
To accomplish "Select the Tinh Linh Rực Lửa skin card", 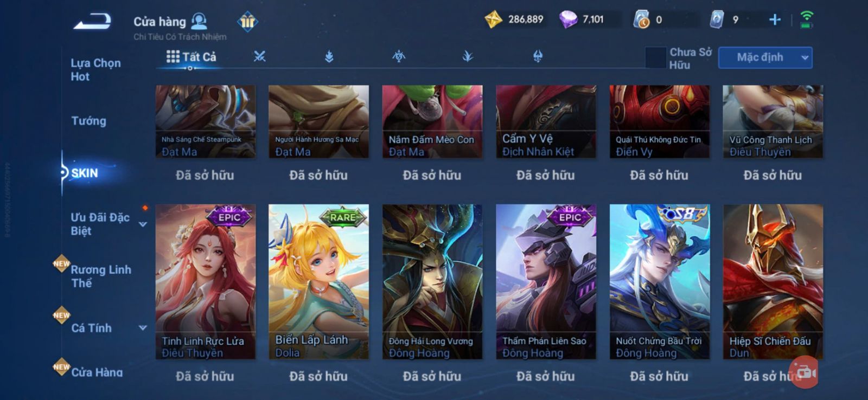I will (205, 281).
